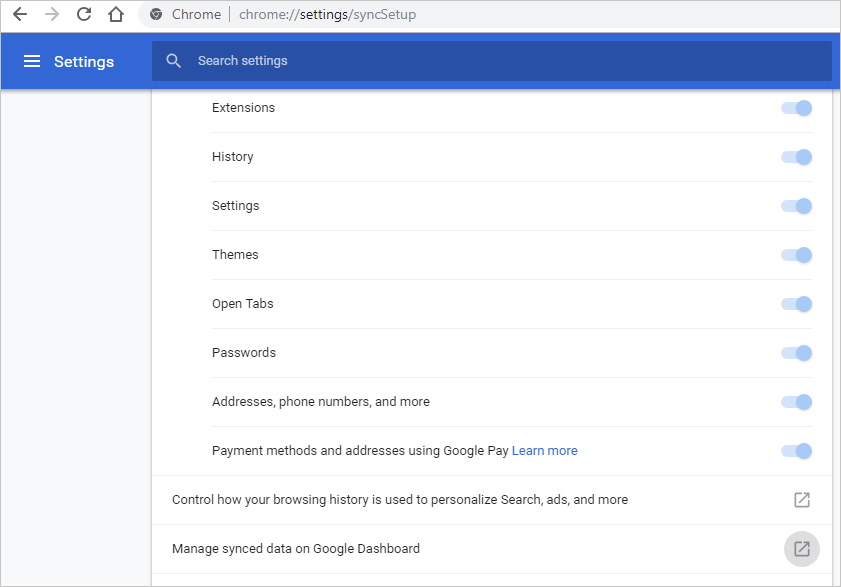Viewport: 841px width, 587px height.
Task: Toggle Passwords sync switch
Action: [797, 353]
